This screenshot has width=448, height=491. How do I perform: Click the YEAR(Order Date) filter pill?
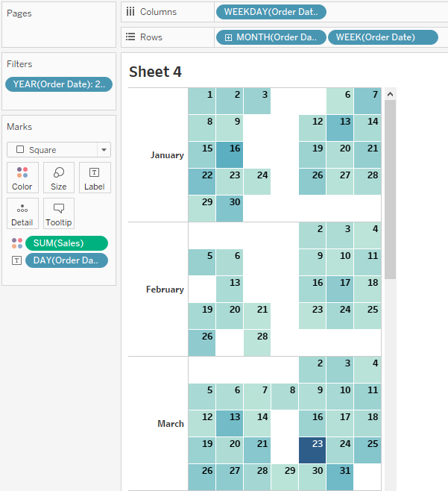[x=59, y=84]
